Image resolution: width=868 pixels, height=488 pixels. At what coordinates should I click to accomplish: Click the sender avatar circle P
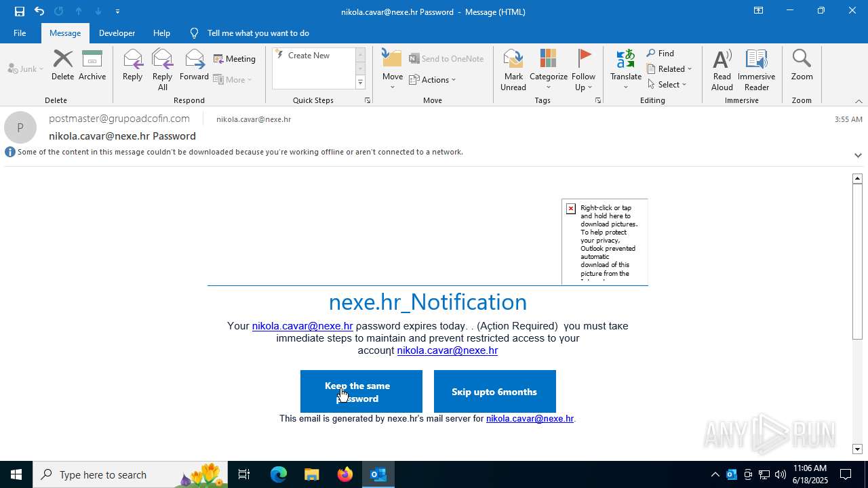(20, 127)
